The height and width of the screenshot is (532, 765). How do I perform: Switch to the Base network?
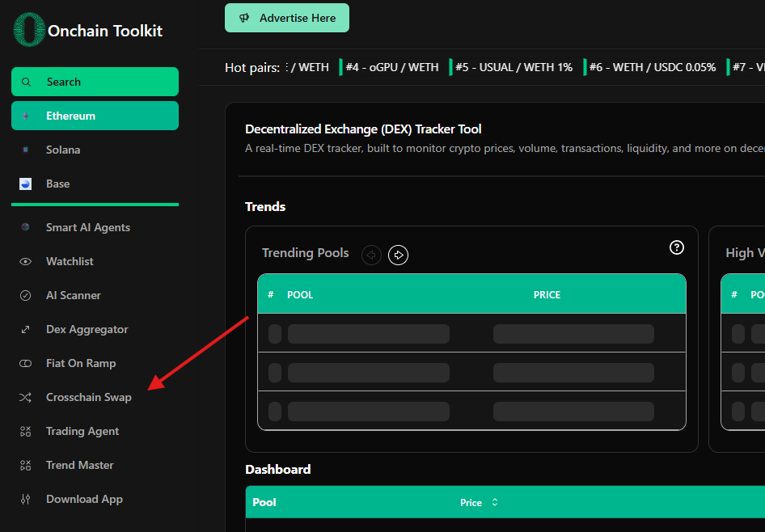[x=57, y=184]
